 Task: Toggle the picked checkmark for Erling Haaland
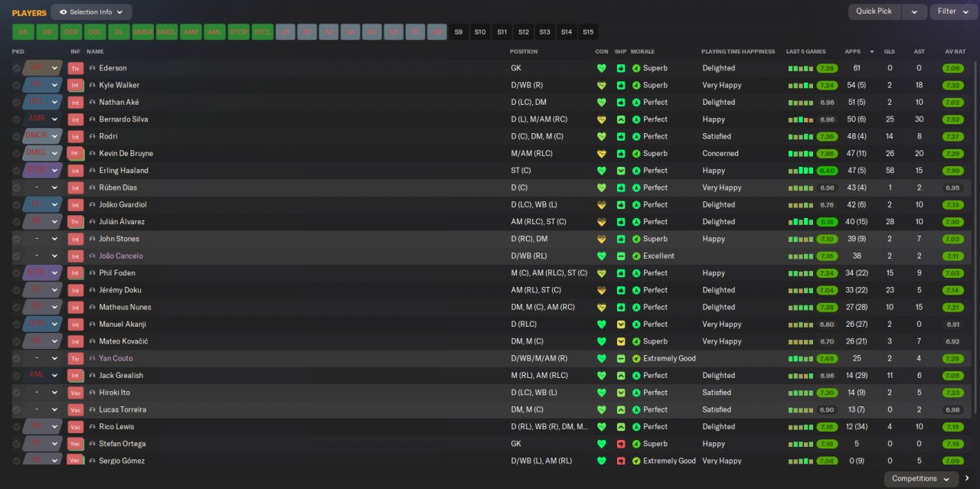[x=17, y=171]
